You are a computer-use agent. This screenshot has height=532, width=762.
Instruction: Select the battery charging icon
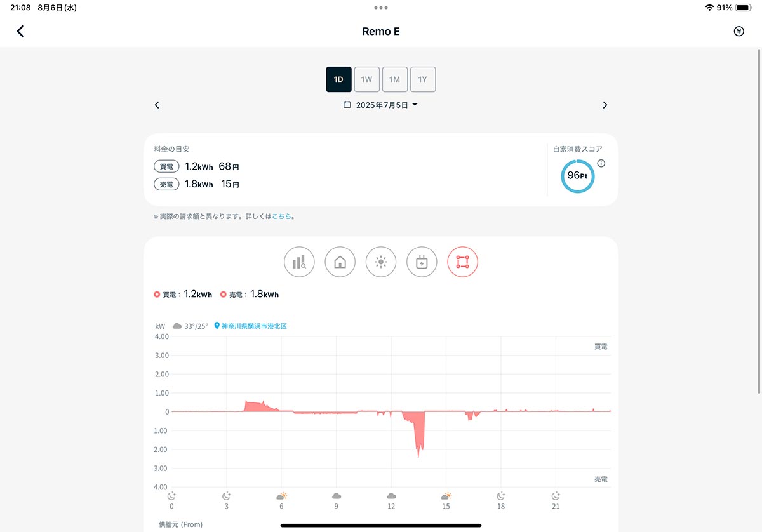(422, 262)
